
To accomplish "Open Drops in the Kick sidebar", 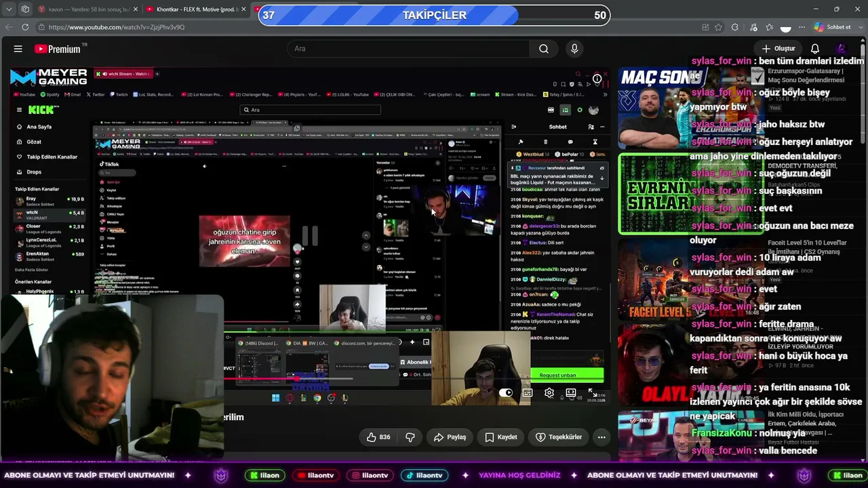I will coord(34,172).
